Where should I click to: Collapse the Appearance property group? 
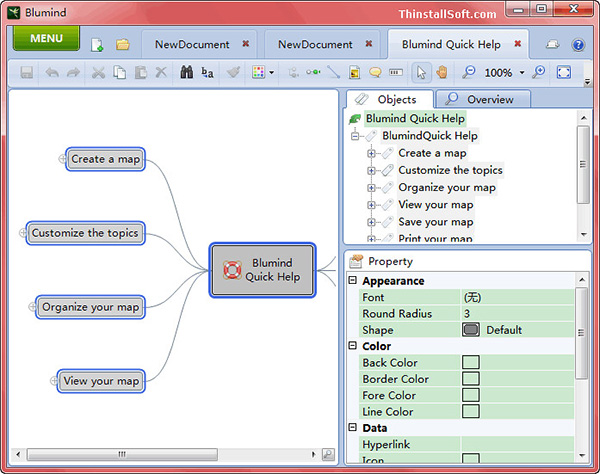pyautogui.click(x=352, y=282)
